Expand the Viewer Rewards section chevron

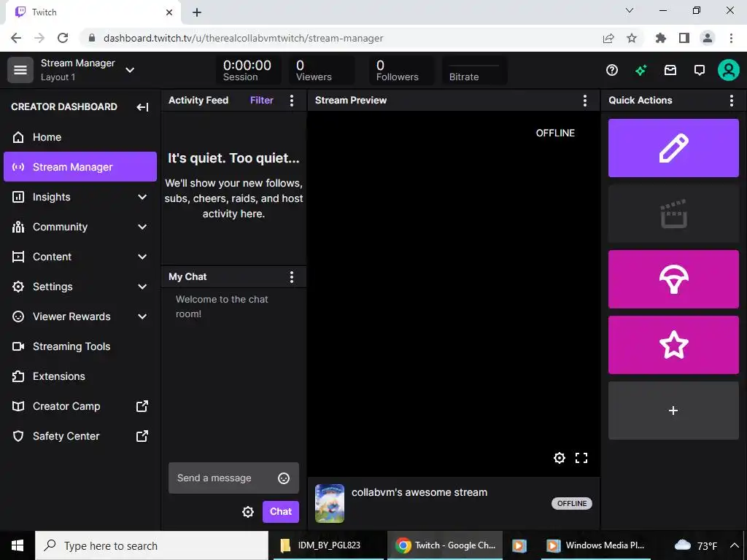coord(142,316)
